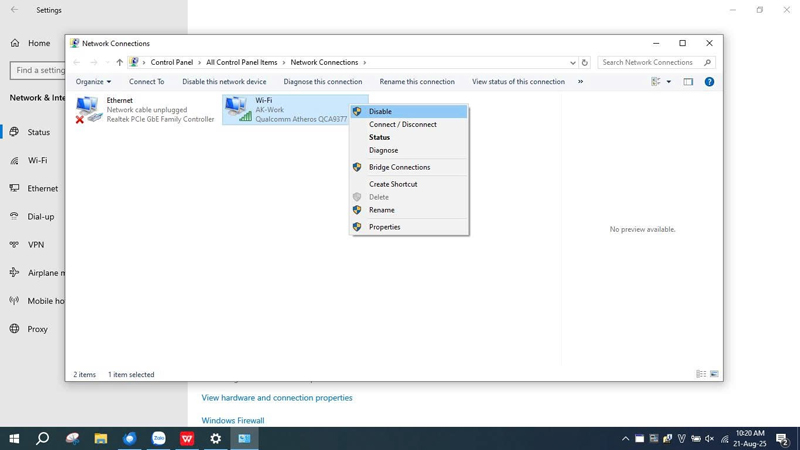
Task: Switch to large icons view in status bar
Action: tap(714, 374)
